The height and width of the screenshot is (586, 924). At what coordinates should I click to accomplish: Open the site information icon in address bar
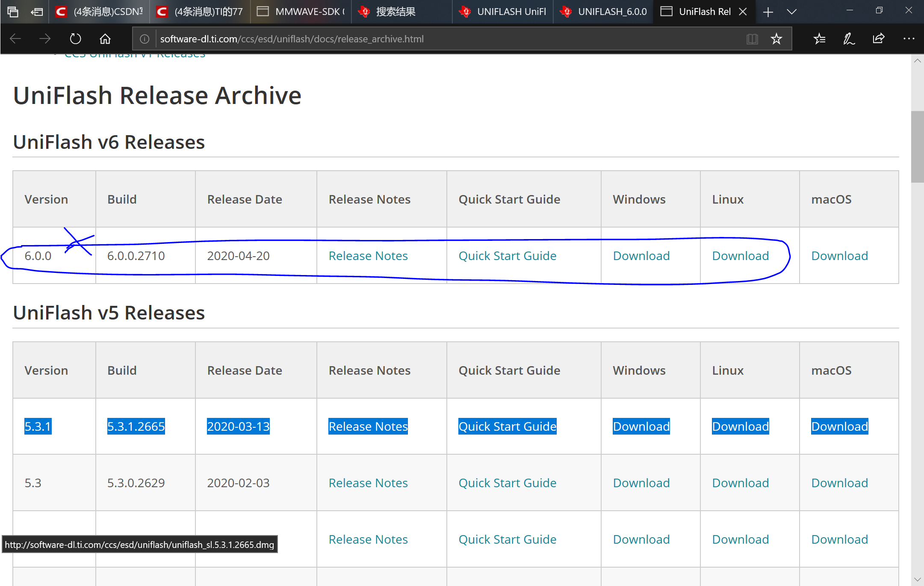(x=145, y=39)
